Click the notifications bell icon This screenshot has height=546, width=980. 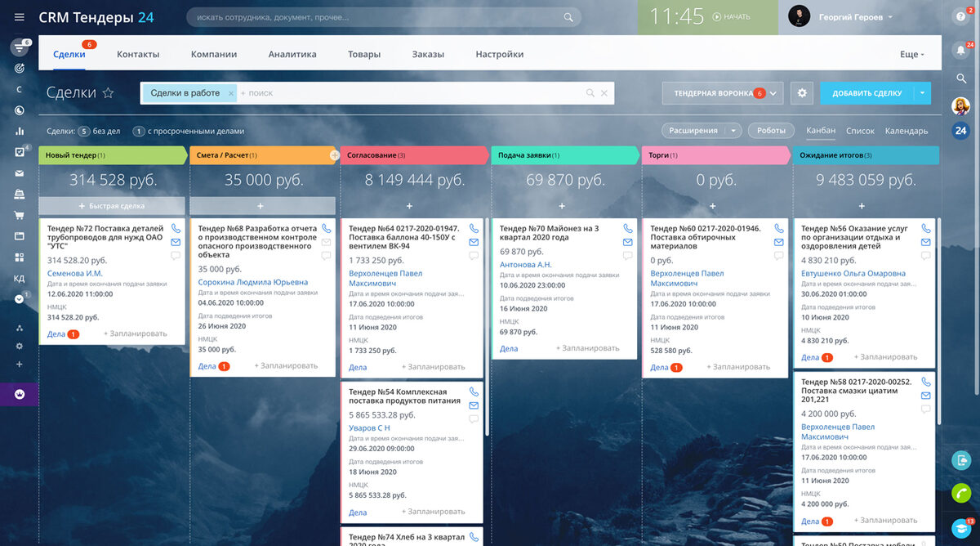click(960, 49)
